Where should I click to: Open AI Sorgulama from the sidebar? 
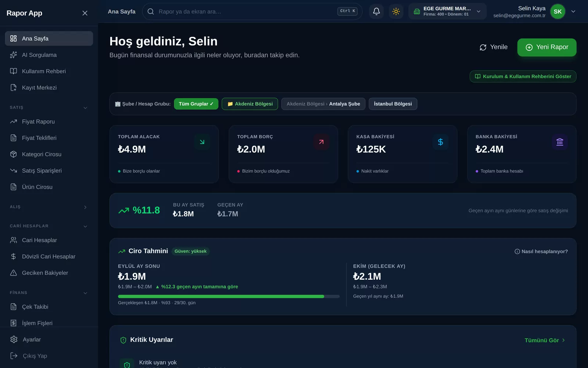[49, 55]
